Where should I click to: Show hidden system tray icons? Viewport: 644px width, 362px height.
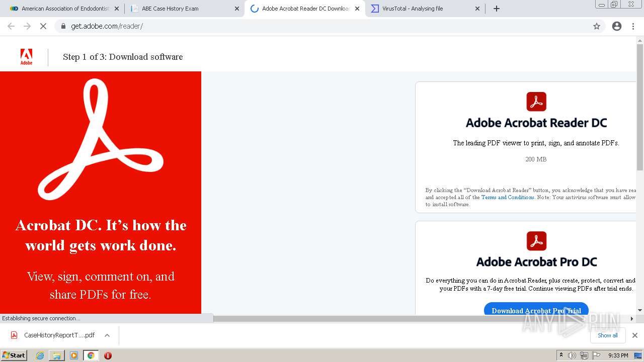point(561,355)
